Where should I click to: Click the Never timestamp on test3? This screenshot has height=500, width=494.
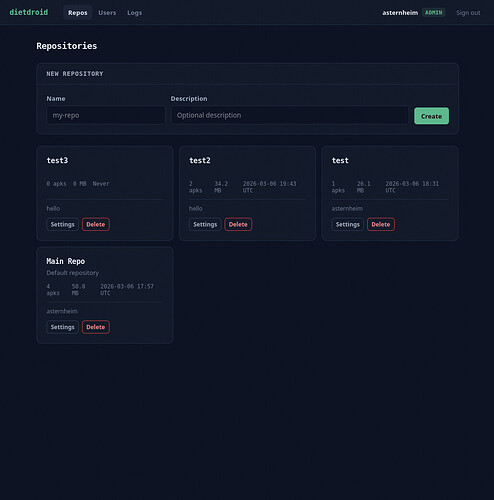pyautogui.click(x=101, y=184)
